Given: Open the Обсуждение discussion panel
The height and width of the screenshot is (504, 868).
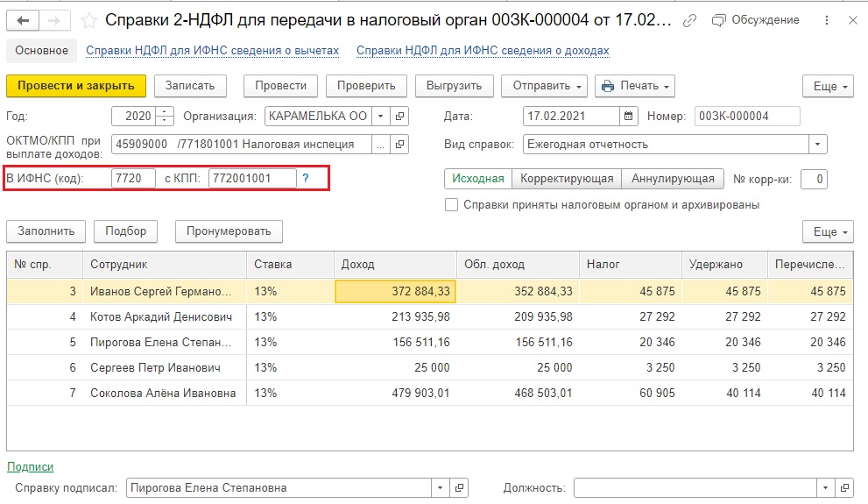Looking at the screenshot, I should (756, 20).
